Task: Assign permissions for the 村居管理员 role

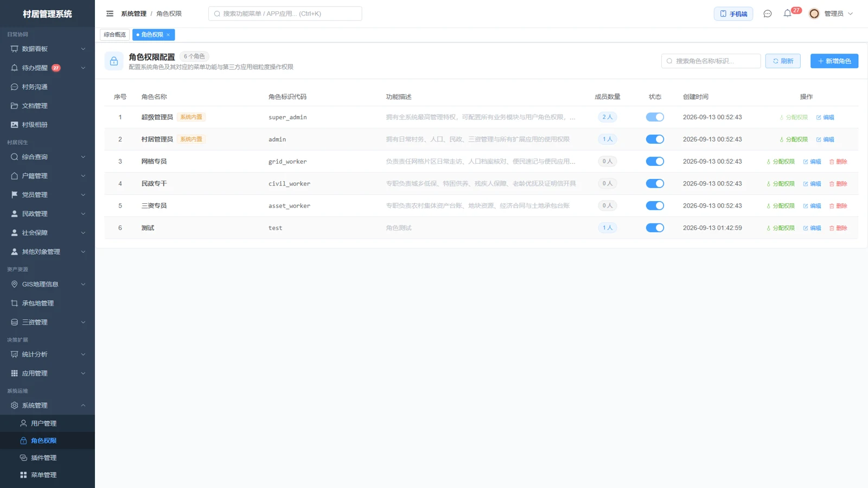Action: pyautogui.click(x=794, y=139)
